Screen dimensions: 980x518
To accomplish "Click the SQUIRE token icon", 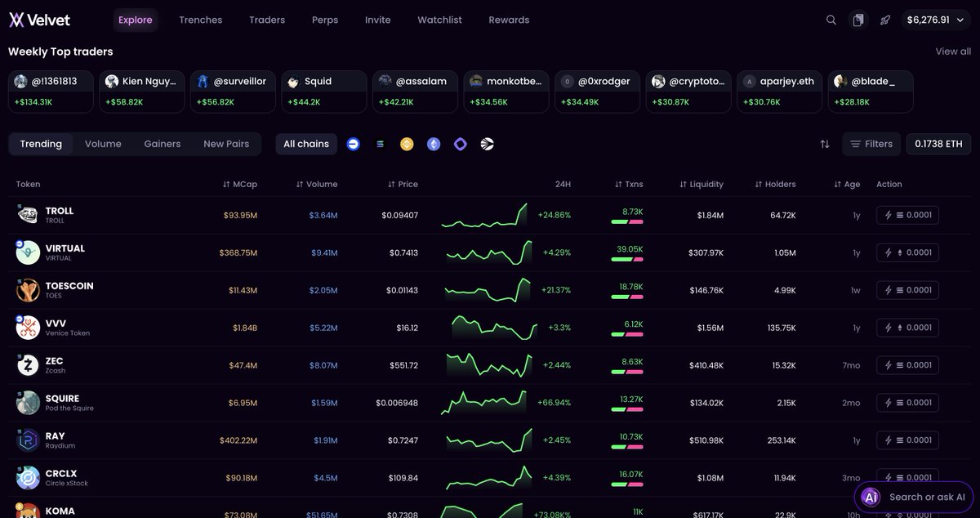I will pos(28,403).
